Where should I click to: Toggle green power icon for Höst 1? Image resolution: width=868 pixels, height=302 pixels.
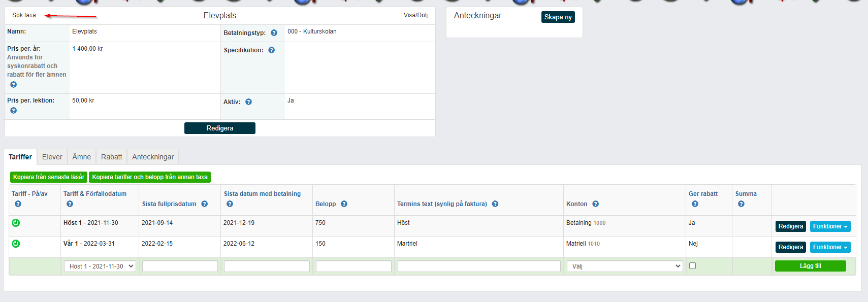[x=16, y=223]
